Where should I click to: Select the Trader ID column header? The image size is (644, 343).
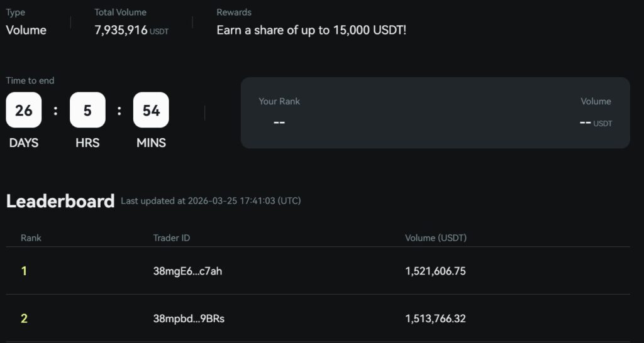(x=172, y=238)
